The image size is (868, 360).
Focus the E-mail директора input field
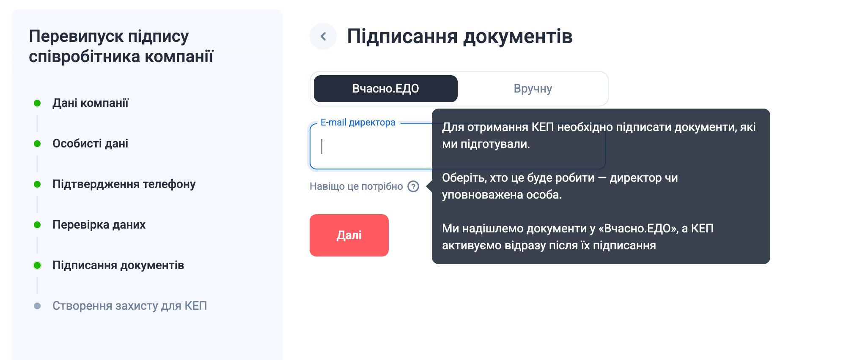371,146
